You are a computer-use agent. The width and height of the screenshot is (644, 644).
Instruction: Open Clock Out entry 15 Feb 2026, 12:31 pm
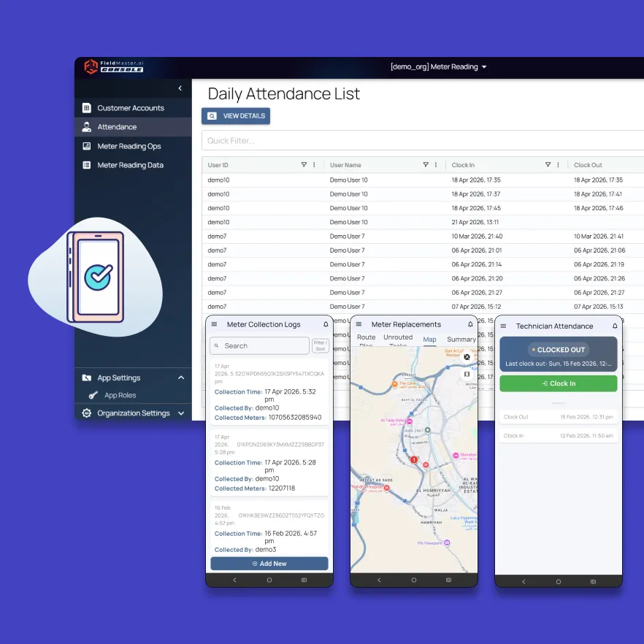559,417
